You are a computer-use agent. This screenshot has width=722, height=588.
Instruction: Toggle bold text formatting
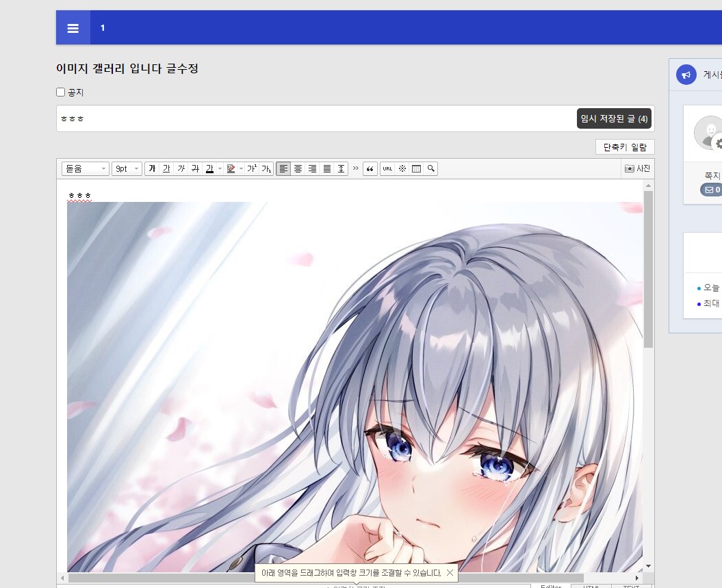(x=152, y=168)
